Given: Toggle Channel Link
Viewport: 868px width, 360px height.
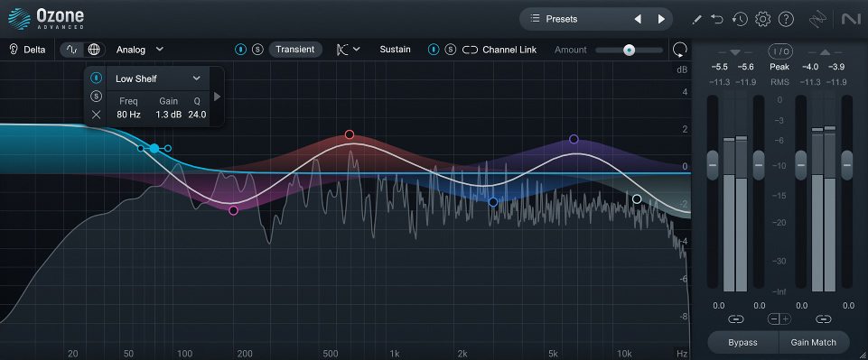Looking at the screenshot, I should (x=499, y=50).
